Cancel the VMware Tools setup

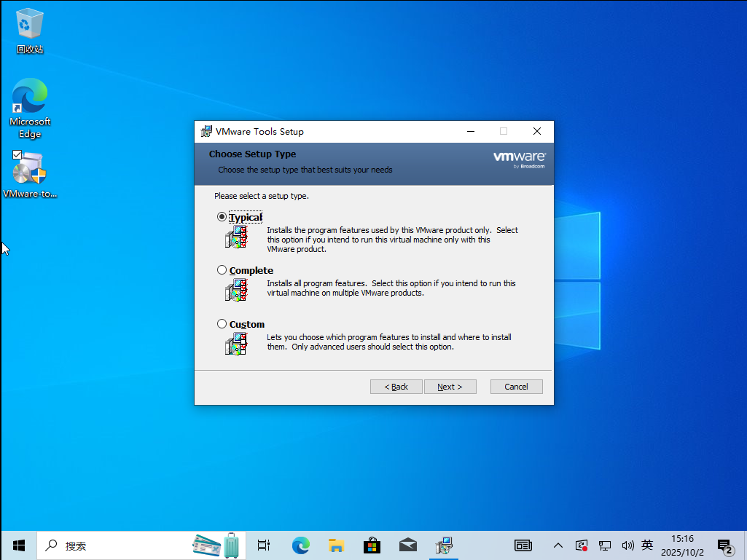[x=516, y=387]
